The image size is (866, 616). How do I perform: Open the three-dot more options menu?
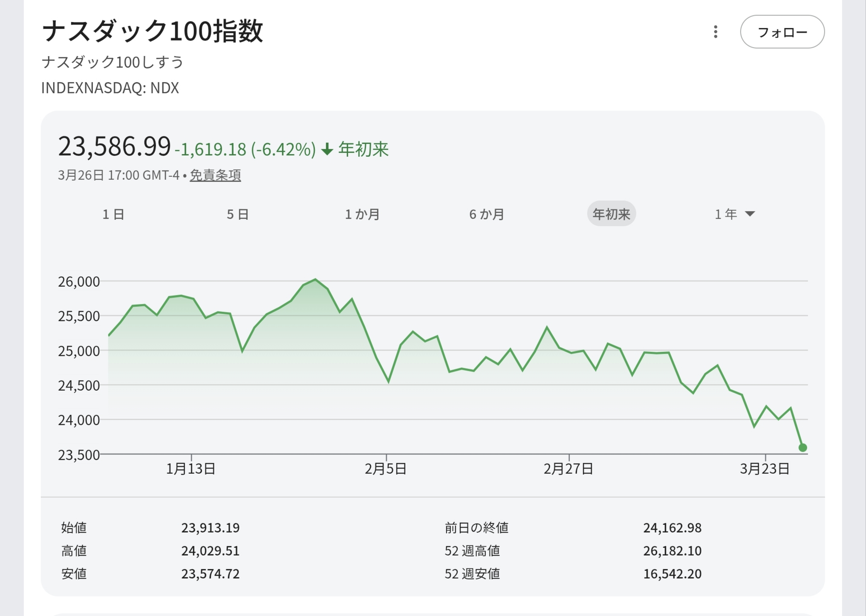tap(716, 32)
